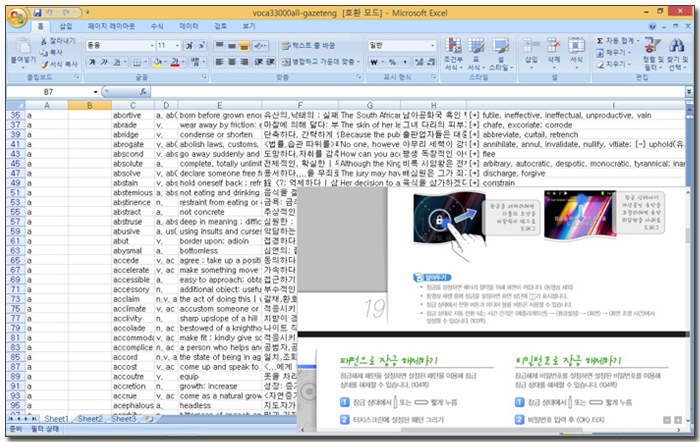Viewport: 700px width, 442px height.
Task: Click the Paste (붙여넣기) icon
Action: pos(22,47)
